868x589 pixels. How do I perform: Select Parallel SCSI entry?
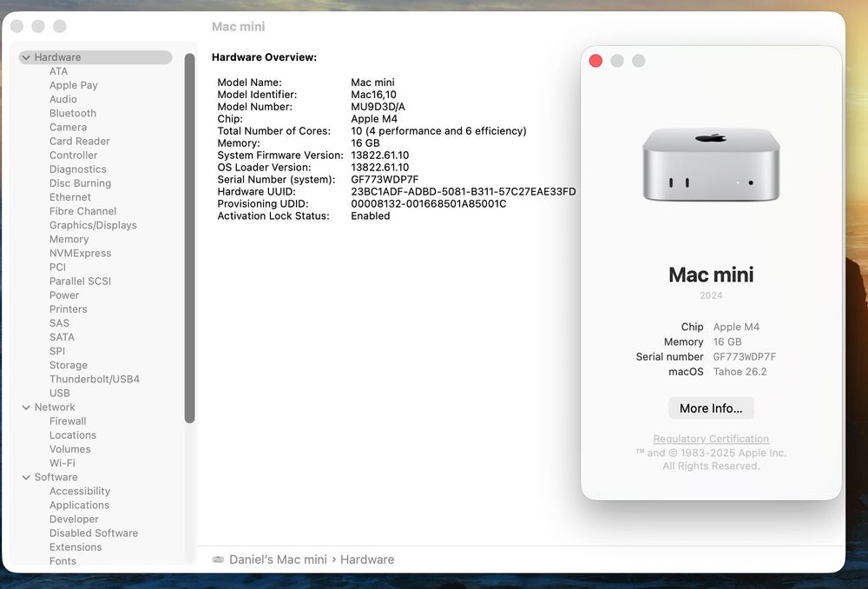(x=80, y=281)
